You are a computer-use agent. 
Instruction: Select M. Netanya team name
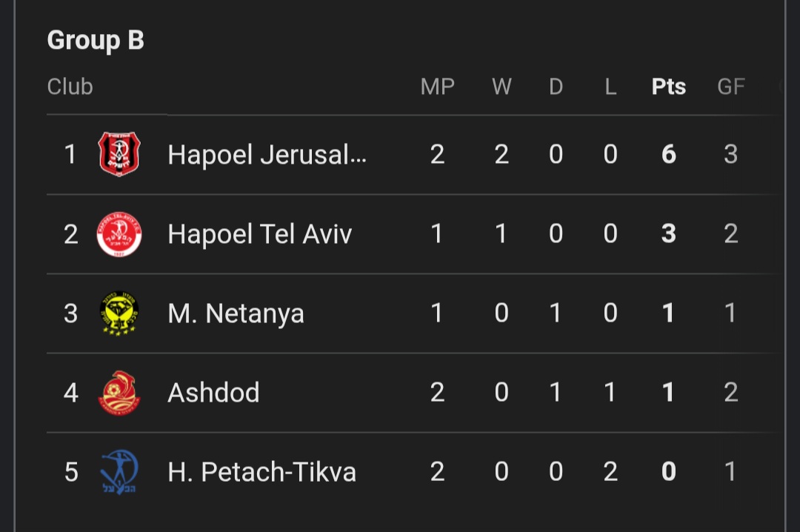(x=236, y=313)
